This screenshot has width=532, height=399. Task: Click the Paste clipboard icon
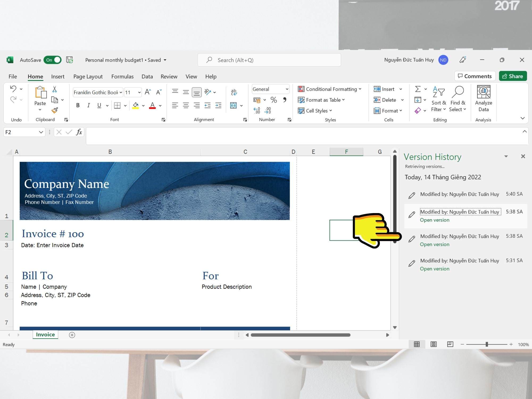click(40, 92)
